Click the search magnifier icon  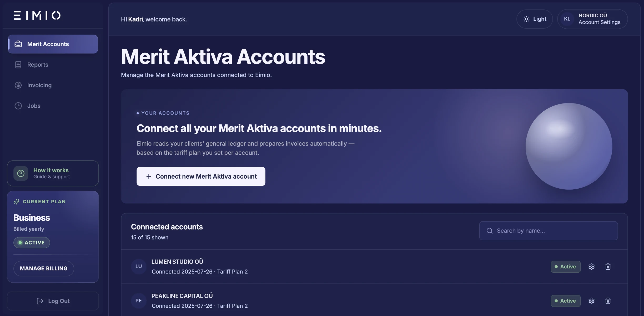pyautogui.click(x=490, y=231)
